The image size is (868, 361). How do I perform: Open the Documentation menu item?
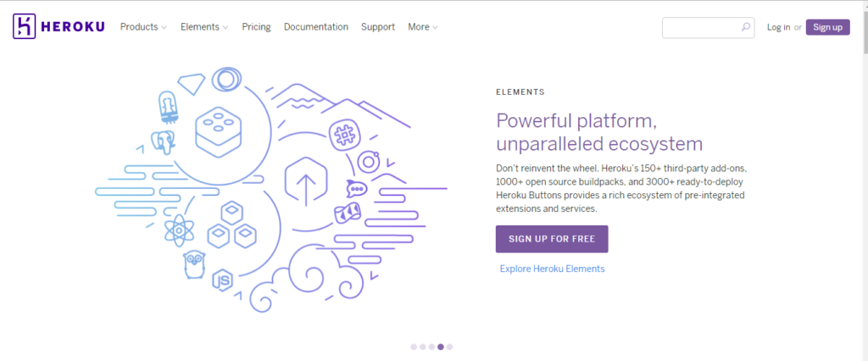point(315,27)
